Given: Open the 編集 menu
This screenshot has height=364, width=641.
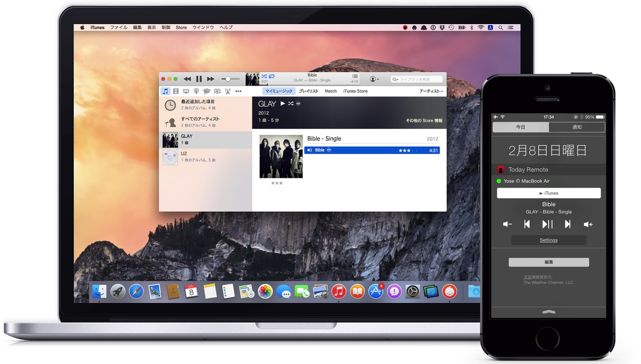Looking at the screenshot, I should (137, 27).
